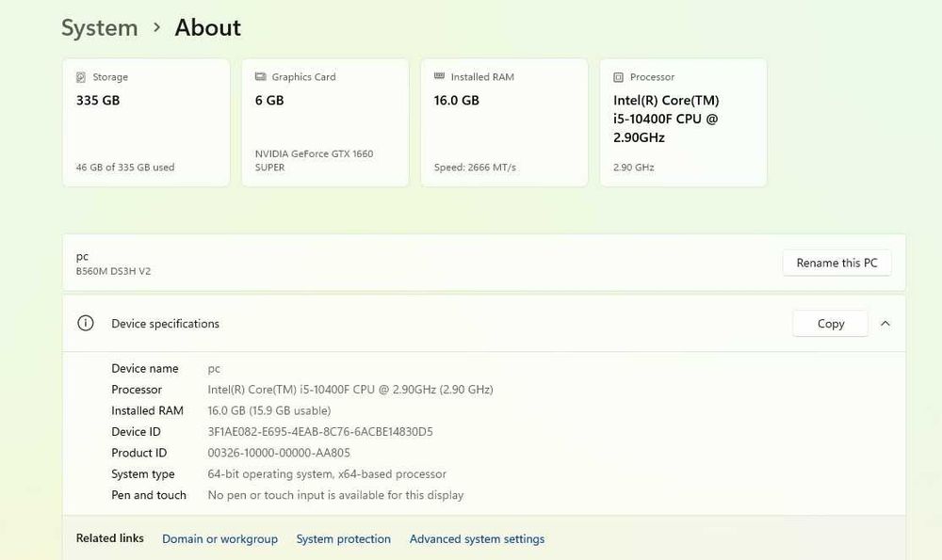
Task: Click the 'Pen and touch' row label
Action: 149,495
